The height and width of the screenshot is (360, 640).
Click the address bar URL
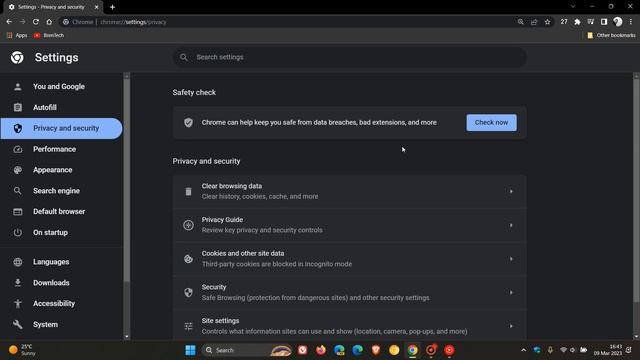(133, 22)
